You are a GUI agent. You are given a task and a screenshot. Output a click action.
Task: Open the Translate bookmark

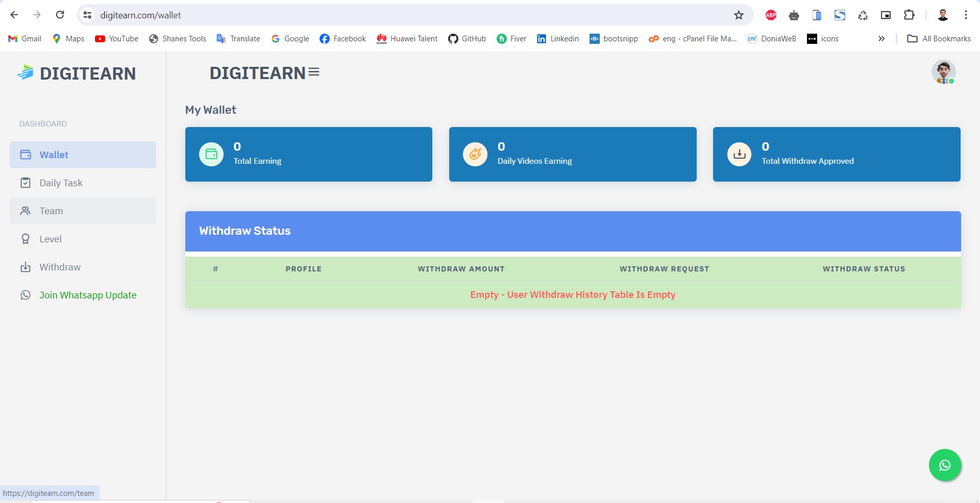coord(238,39)
